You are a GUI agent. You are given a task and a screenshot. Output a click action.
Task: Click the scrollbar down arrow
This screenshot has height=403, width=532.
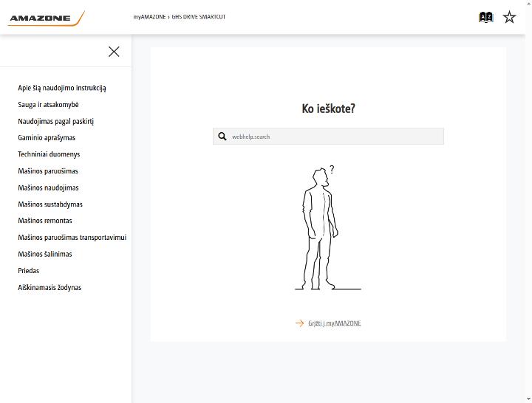pos(528,399)
